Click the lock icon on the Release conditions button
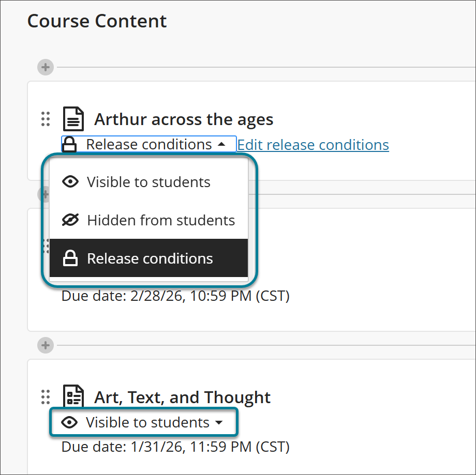Viewport: 476px width, 475px height. pos(70,144)
